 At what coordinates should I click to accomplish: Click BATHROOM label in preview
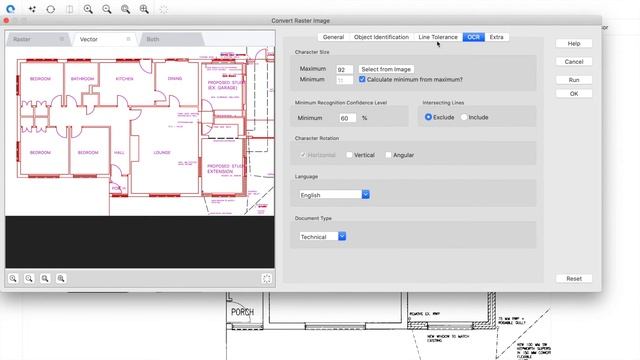82,78
